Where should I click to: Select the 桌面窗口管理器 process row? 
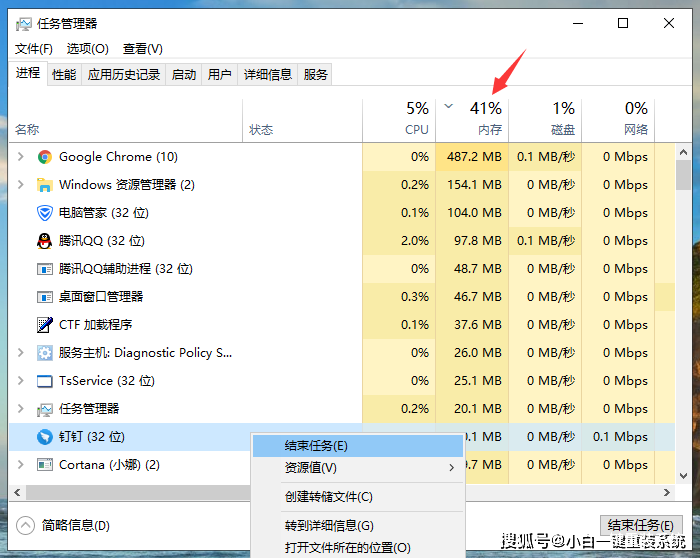[x=342, y=297]
